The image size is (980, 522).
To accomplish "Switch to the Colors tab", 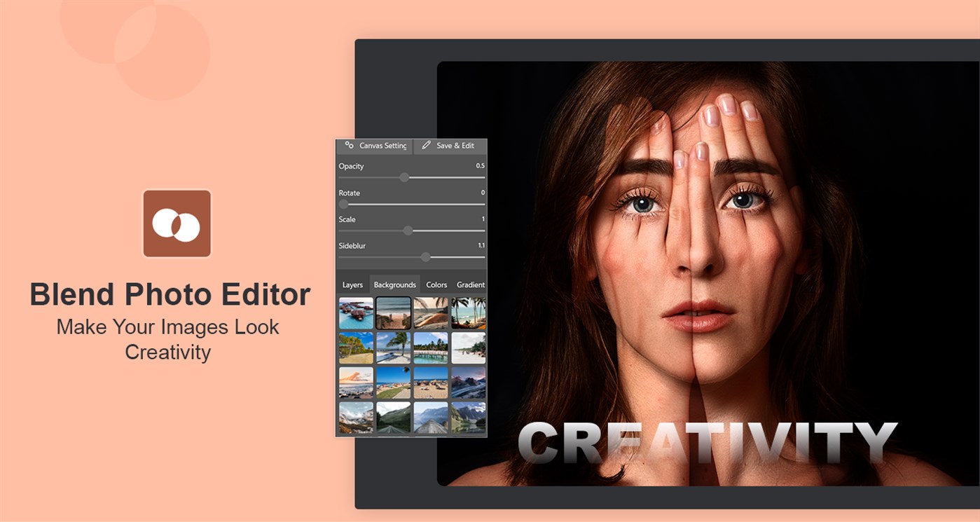I will 436,284.
